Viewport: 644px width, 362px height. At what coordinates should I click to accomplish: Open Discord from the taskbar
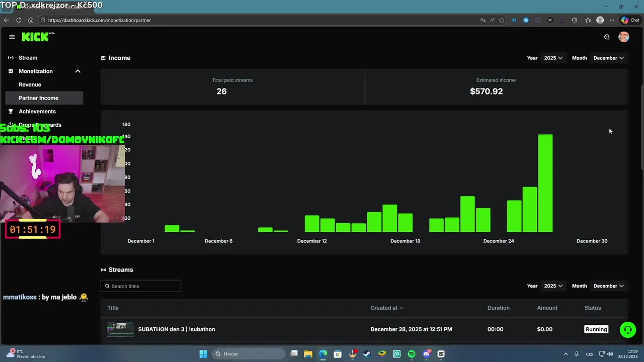(427, 354)
